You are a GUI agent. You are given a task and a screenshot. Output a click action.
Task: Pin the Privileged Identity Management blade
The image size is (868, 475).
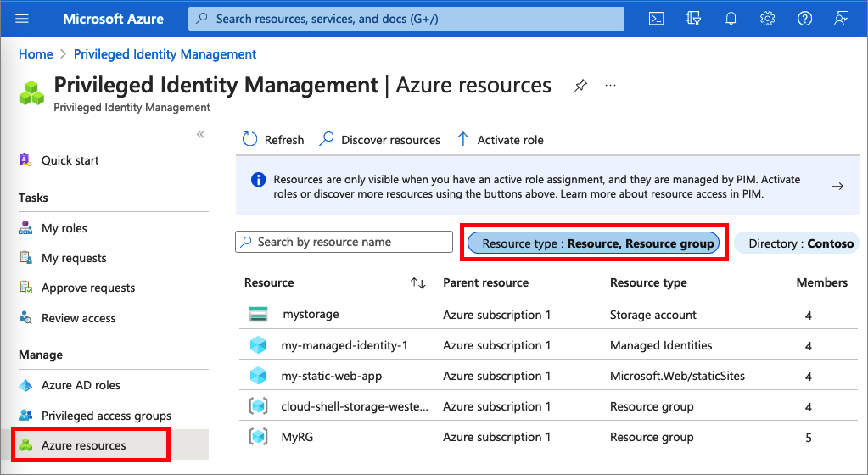[580, 86]
